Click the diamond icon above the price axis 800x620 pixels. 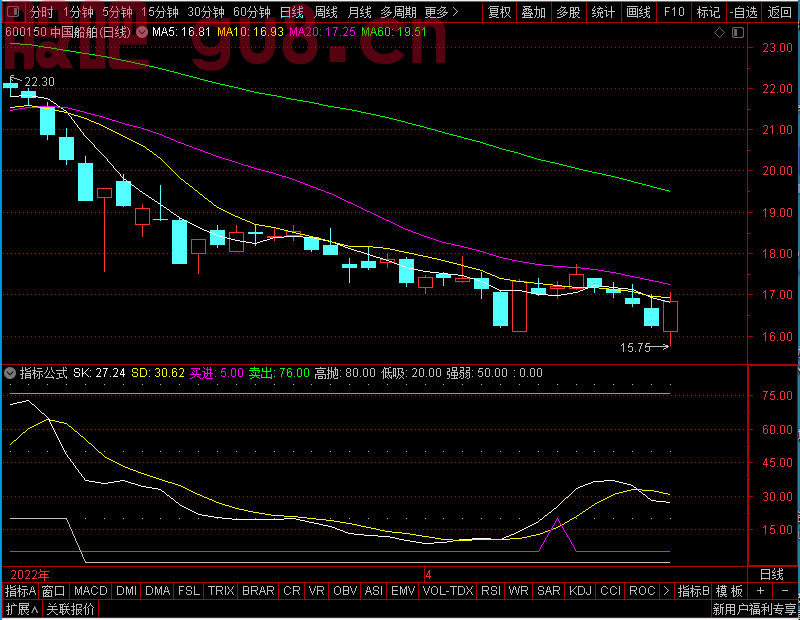pos(719,33)
